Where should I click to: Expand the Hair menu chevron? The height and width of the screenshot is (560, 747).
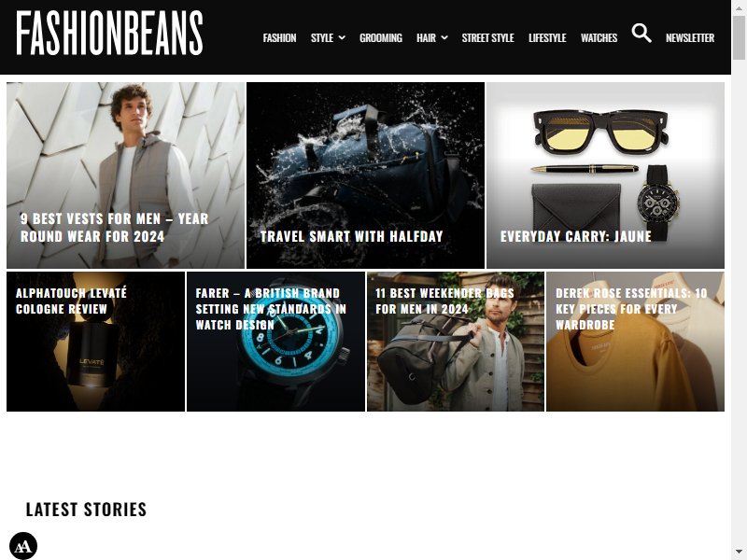coord(444,37)
